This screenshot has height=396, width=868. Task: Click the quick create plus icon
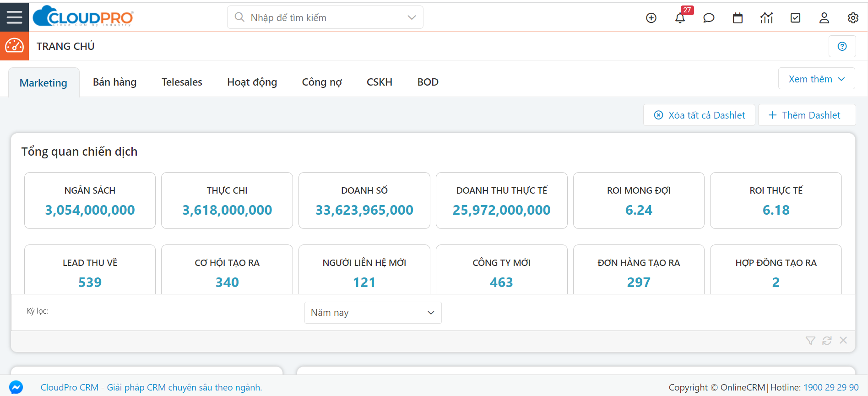651,18
